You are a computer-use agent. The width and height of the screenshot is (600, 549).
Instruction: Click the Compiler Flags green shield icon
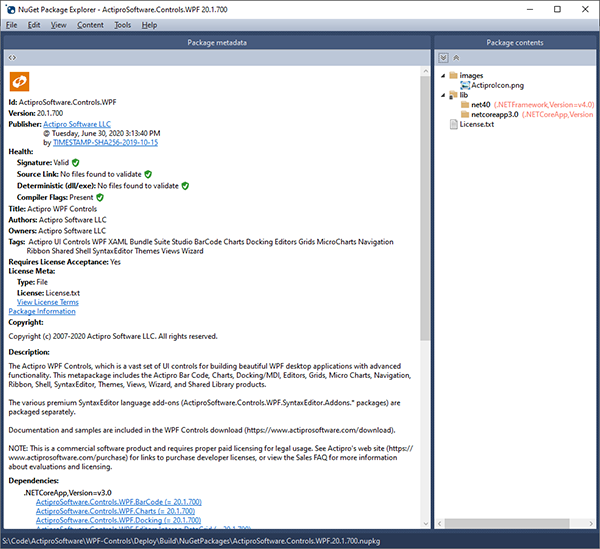[x=100, y=197]
